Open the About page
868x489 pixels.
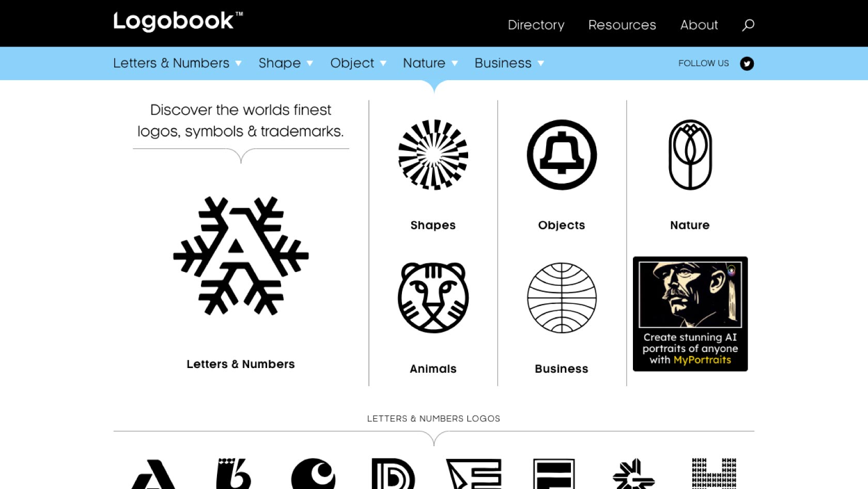tap(699, 25)
